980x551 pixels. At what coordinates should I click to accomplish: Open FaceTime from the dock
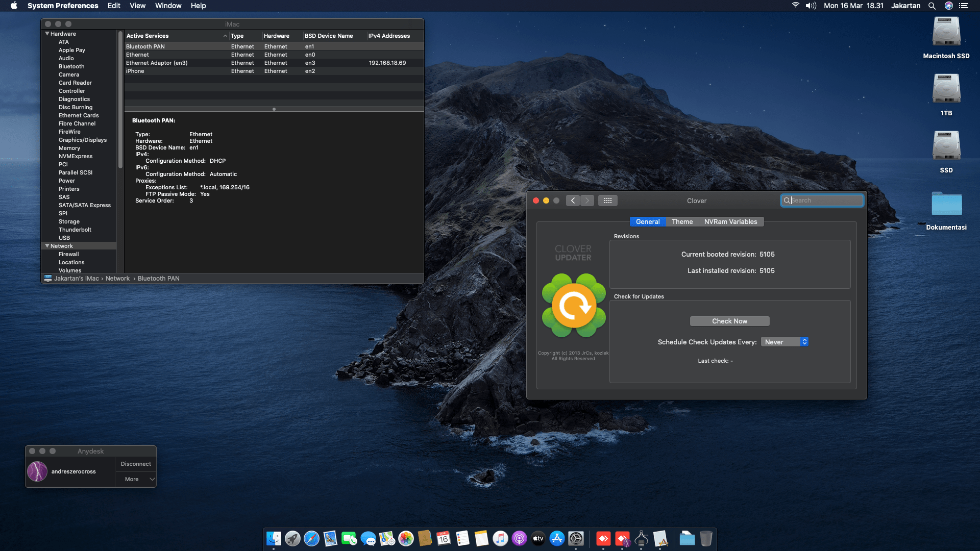pyautogui.click(x=349, y=538)
